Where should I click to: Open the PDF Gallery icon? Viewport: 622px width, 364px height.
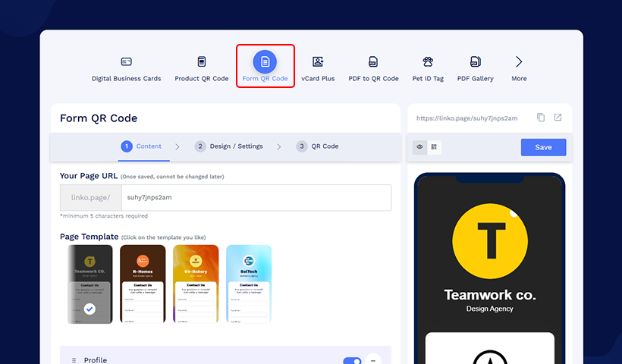(x=475, y=62)
